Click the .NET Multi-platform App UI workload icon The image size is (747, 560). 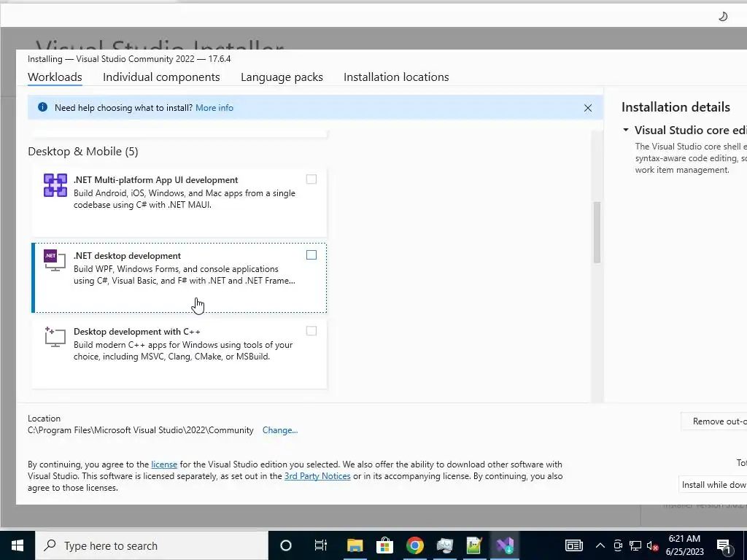click(55, 184)
